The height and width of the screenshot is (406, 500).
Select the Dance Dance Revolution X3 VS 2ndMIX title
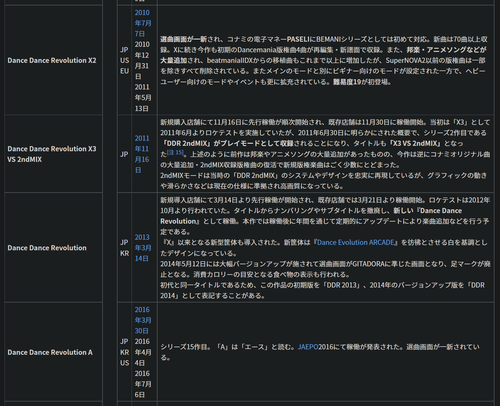click(x=52, y=154)
